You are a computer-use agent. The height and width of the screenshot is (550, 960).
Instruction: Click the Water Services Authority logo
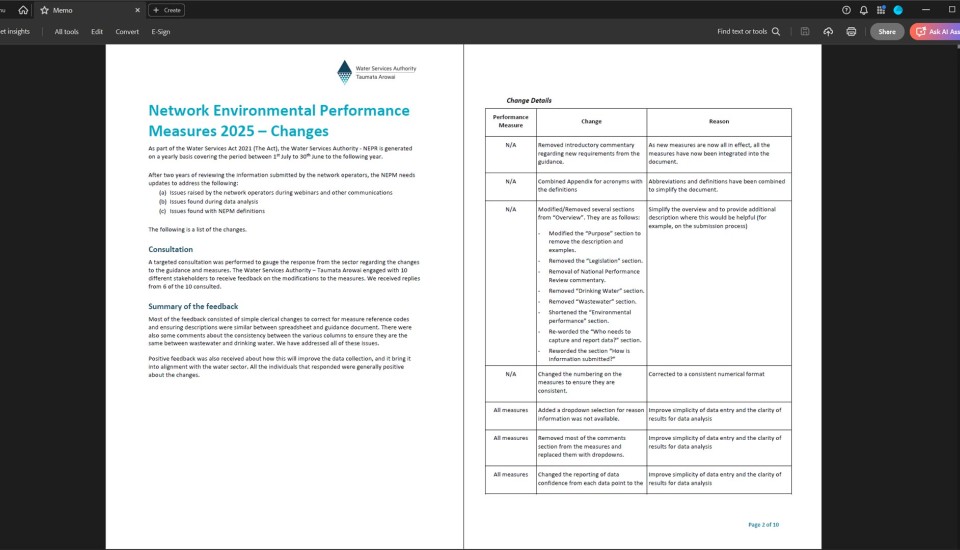click(x=378, y=72)
